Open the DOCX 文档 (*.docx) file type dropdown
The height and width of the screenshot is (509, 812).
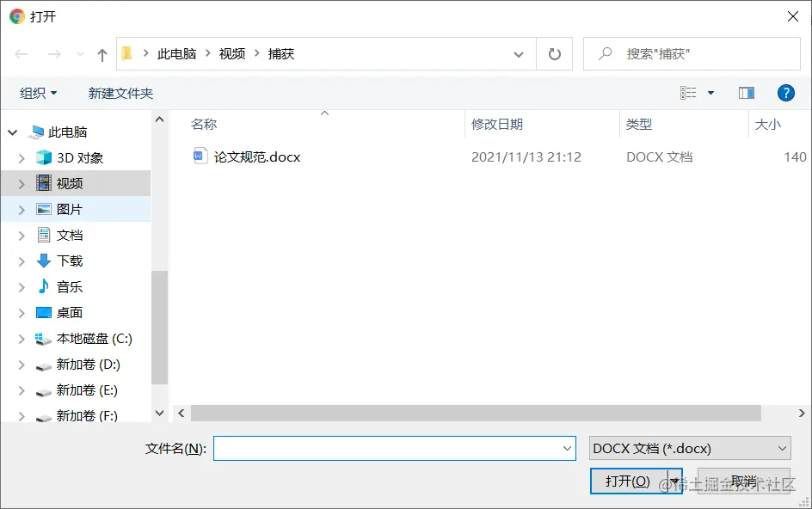(690, 449)
